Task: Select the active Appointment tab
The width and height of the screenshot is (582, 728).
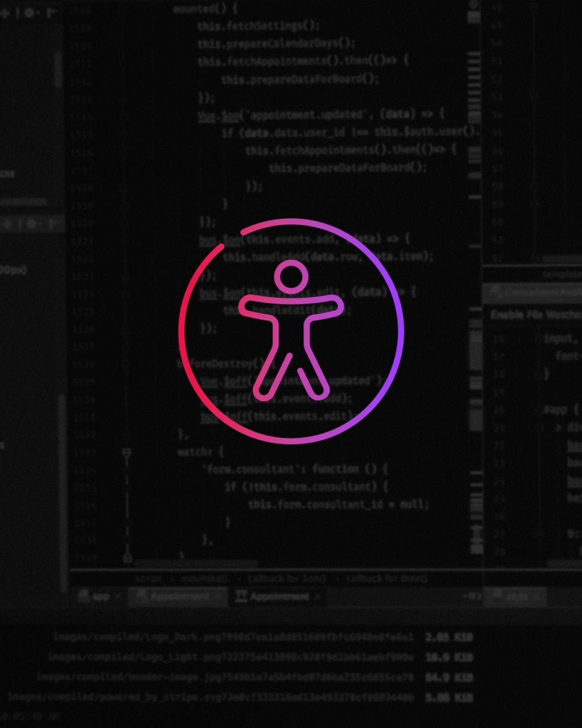Action: pyautogui.click(x=279, y=597)
